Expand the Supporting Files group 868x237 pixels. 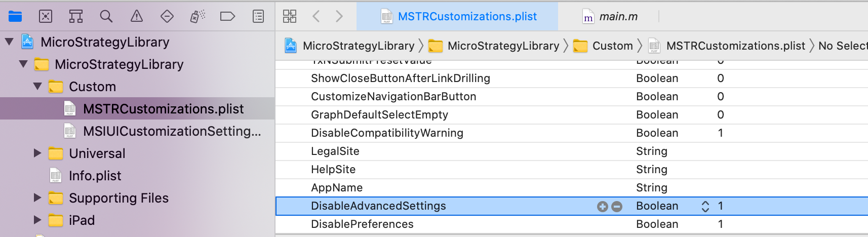pos(37,197)
